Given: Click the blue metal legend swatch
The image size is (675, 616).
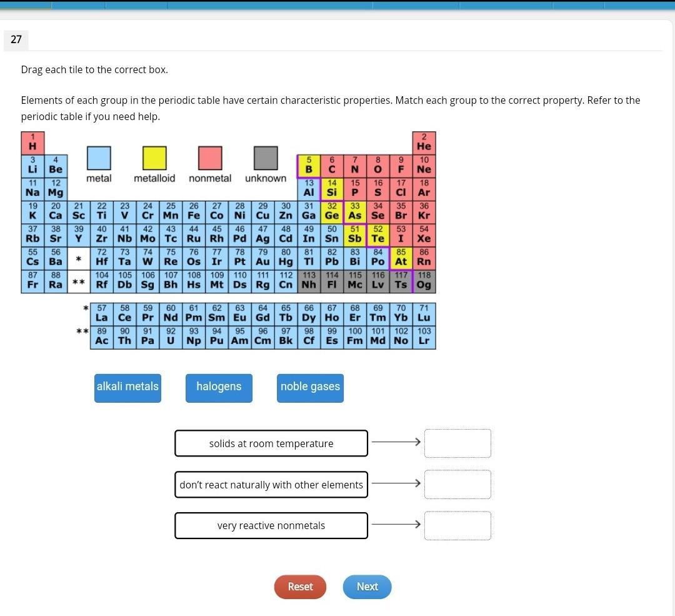Looking at the screenshot, I should point(99,158).
